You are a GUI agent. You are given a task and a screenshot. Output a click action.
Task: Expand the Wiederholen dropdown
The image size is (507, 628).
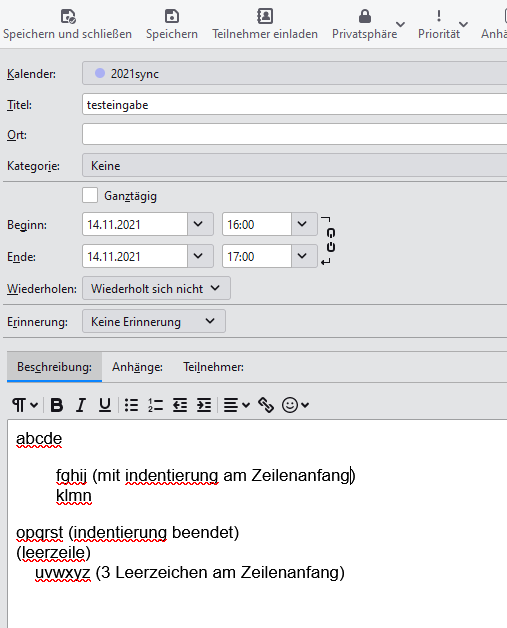(156, 288)
